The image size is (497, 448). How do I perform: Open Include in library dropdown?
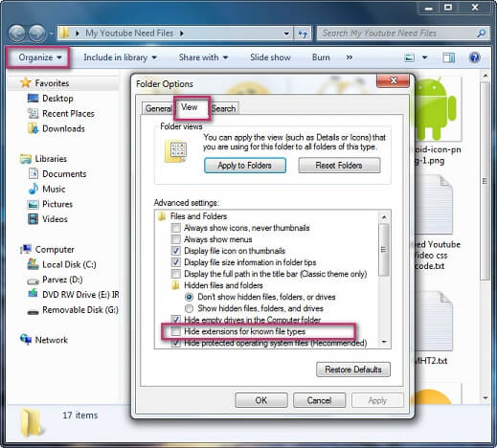pos(120,57)
